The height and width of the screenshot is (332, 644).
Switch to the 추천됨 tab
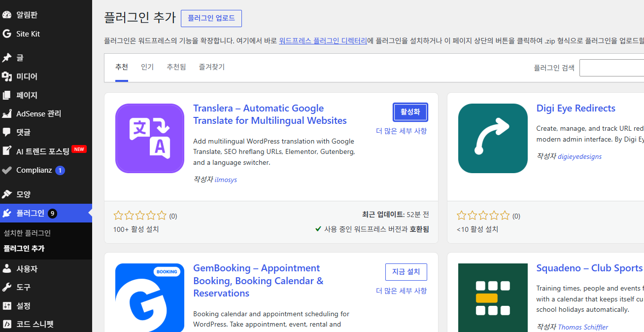[176, 67]
